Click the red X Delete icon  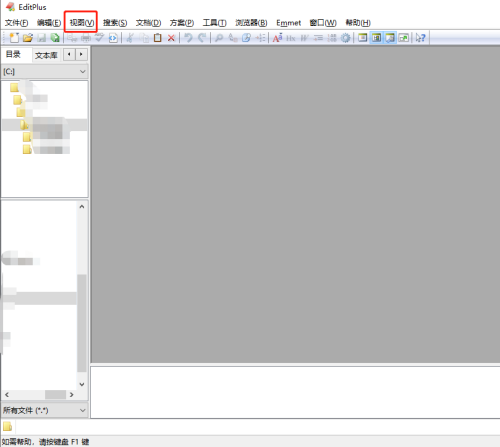point(171,38)
